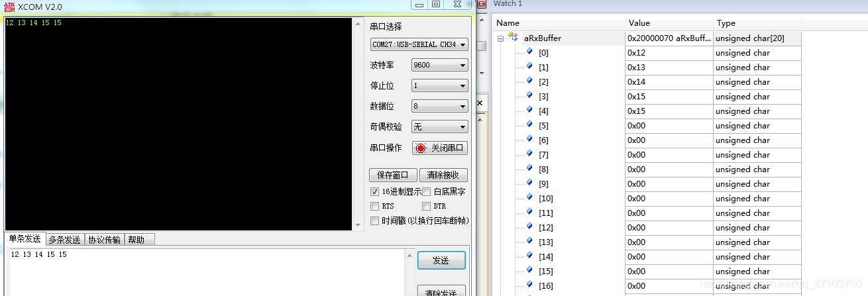Image resolution: width=868 pixels, height=296 pixels.
Task: Click the diamond icon beside element [2]
Action: point(529,81)
